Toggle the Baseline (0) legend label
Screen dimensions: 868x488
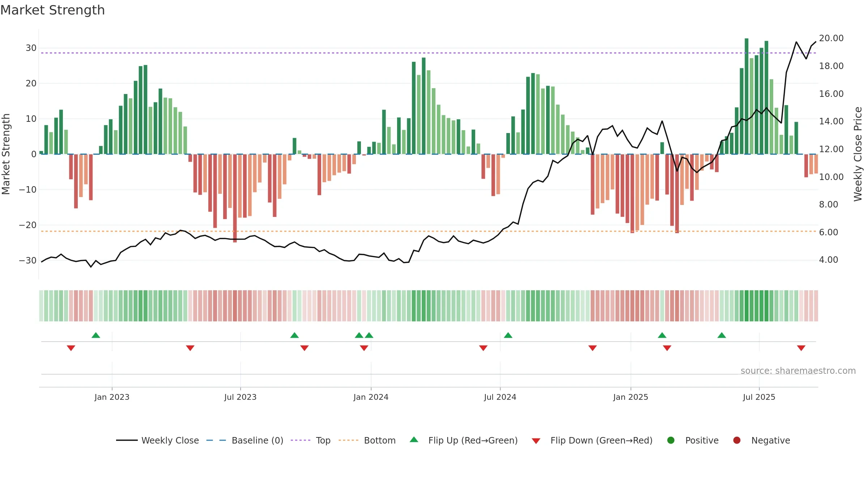pyautogui.click(x=258, y=441)
